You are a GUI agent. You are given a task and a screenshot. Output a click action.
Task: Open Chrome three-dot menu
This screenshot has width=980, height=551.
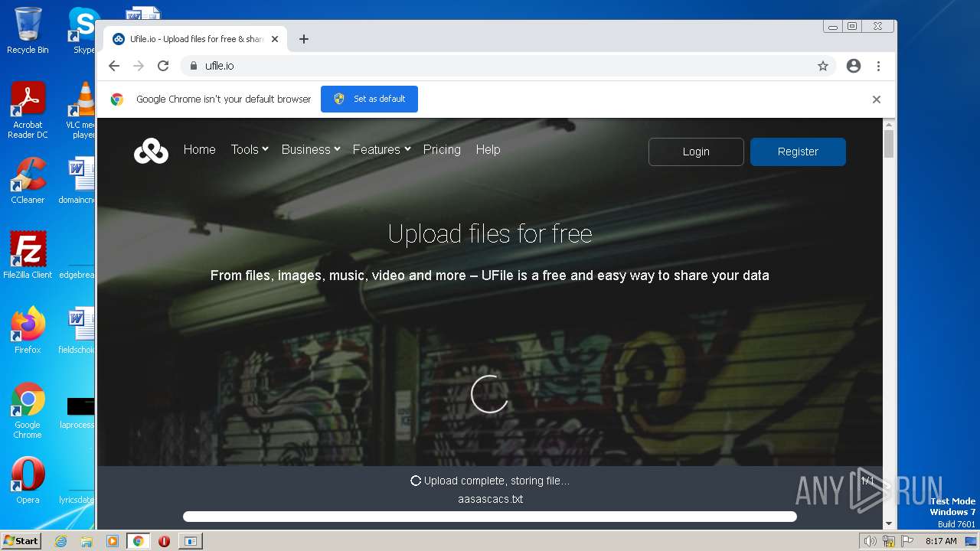[x=878, y=66]
